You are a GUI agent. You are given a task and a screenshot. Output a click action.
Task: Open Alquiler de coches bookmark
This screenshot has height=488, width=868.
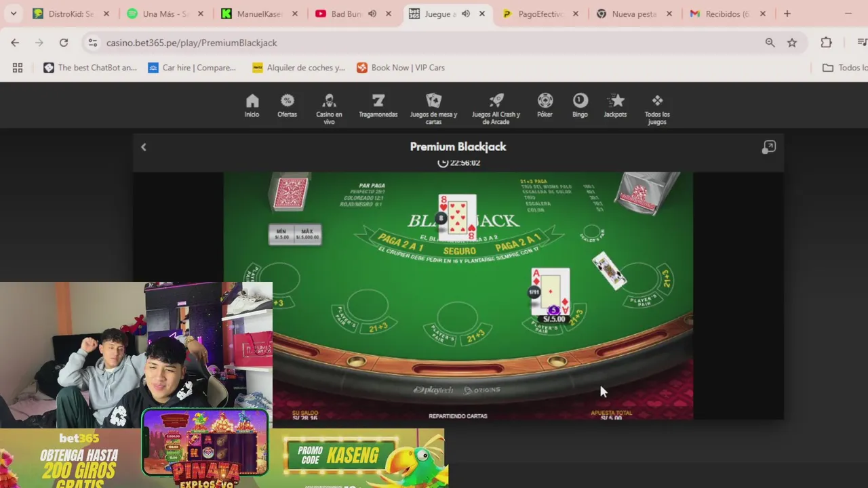point(298,68)
